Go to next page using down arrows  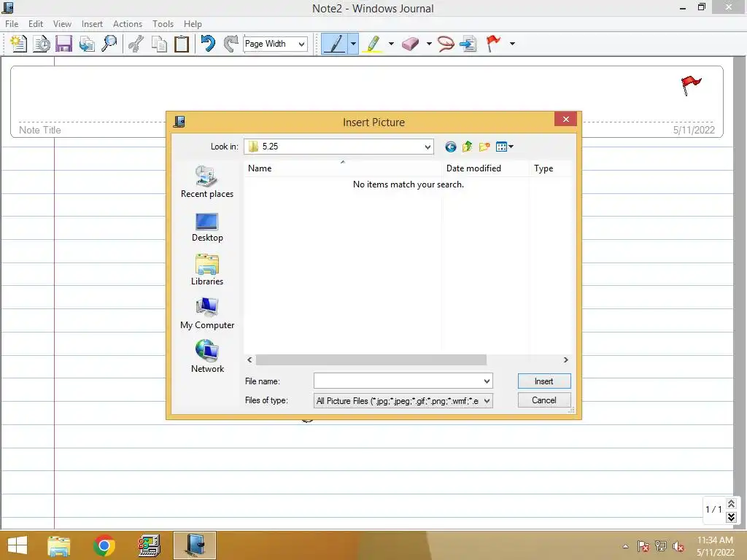[x=731, y=517]
